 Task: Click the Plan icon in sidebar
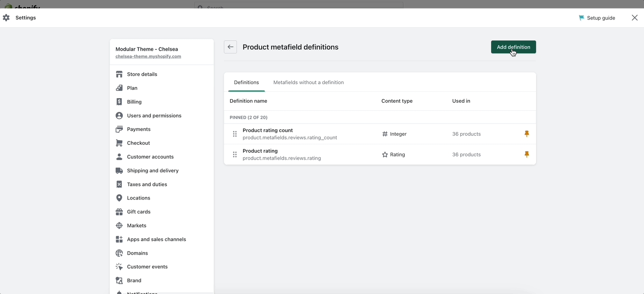coord(119,88)
